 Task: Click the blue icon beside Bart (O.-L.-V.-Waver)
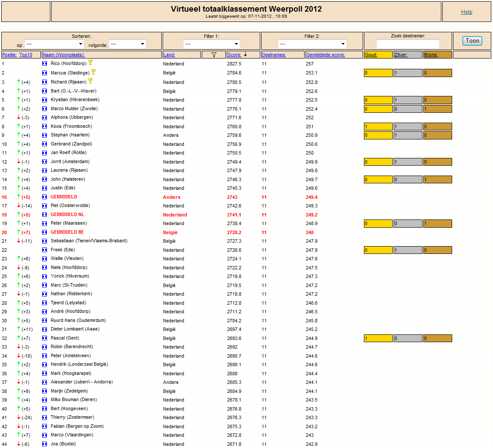45,91
